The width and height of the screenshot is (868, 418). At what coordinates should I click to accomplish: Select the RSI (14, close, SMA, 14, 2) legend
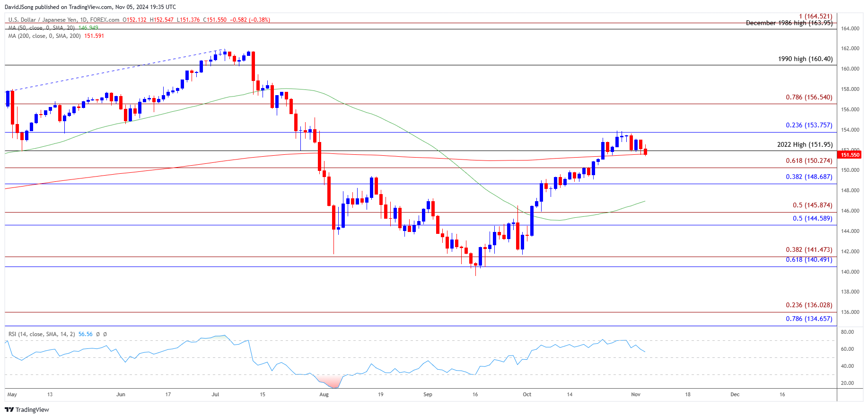[x=42, y=334]
